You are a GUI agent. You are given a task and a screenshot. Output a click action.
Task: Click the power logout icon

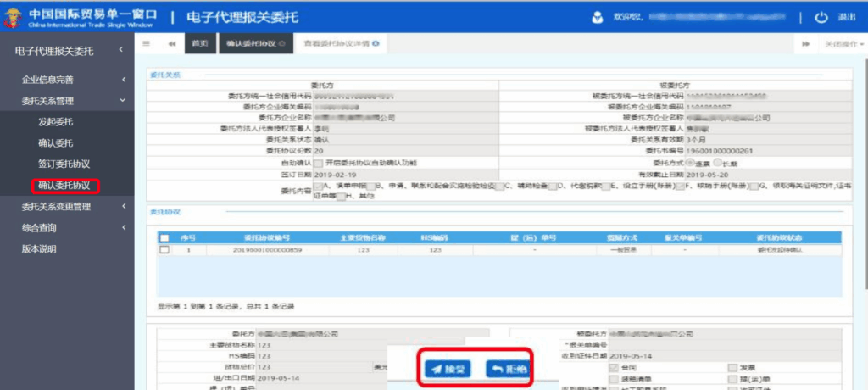coord(821,18)
